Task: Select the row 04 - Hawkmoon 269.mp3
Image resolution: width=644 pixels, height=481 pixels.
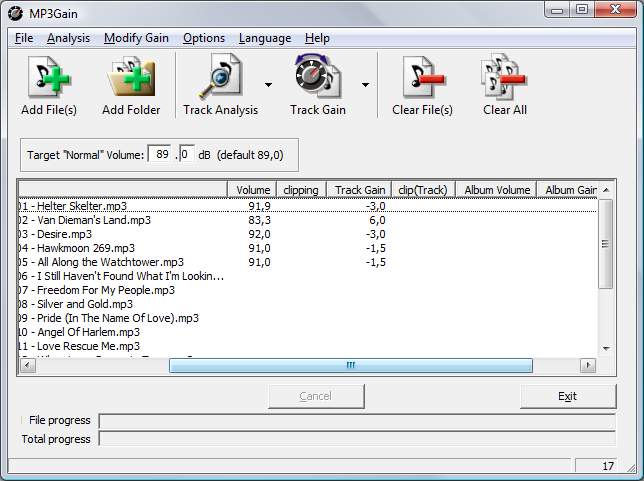Action: coord(308,248)
